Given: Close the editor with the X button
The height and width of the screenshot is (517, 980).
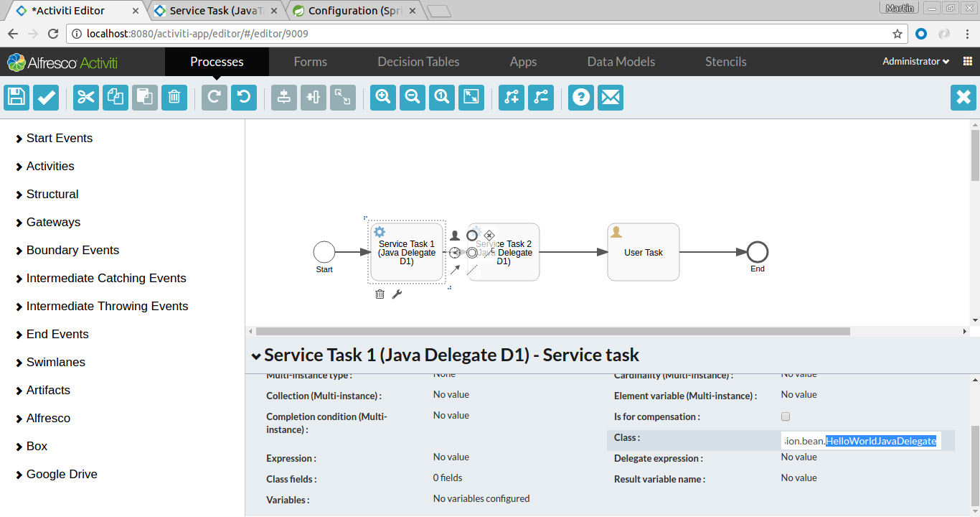Looking at the screenshot, I should pos(963,98).
